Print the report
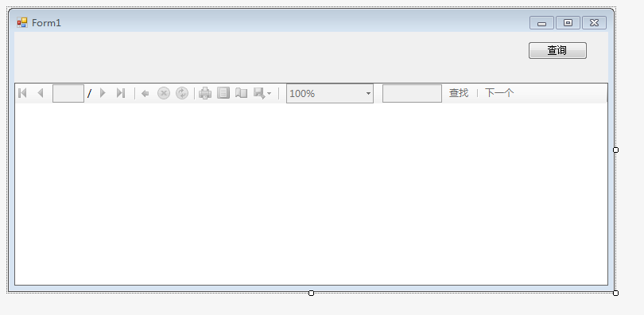The image size is (644, 315). click(x=205, y=93)
